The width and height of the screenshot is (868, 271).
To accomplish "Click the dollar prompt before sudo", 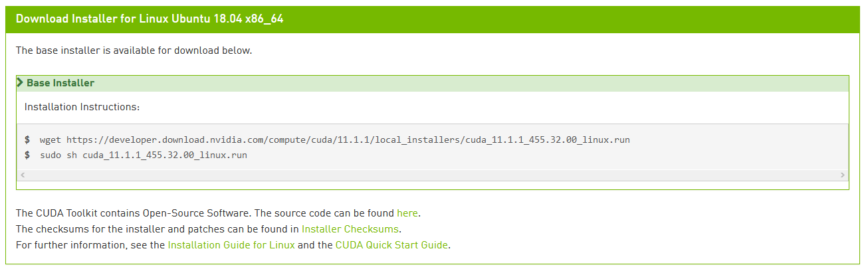I will pyautogui.click(x=27, y=155).
